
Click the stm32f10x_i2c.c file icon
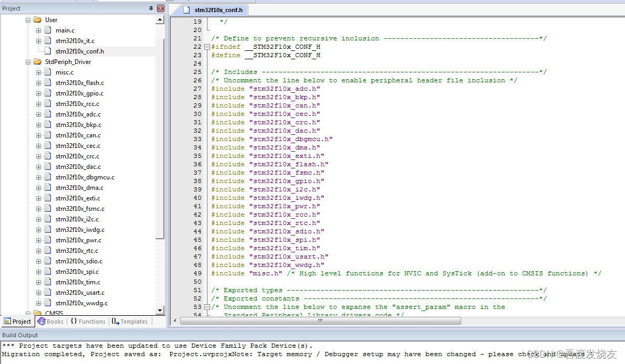coord(48,219)
